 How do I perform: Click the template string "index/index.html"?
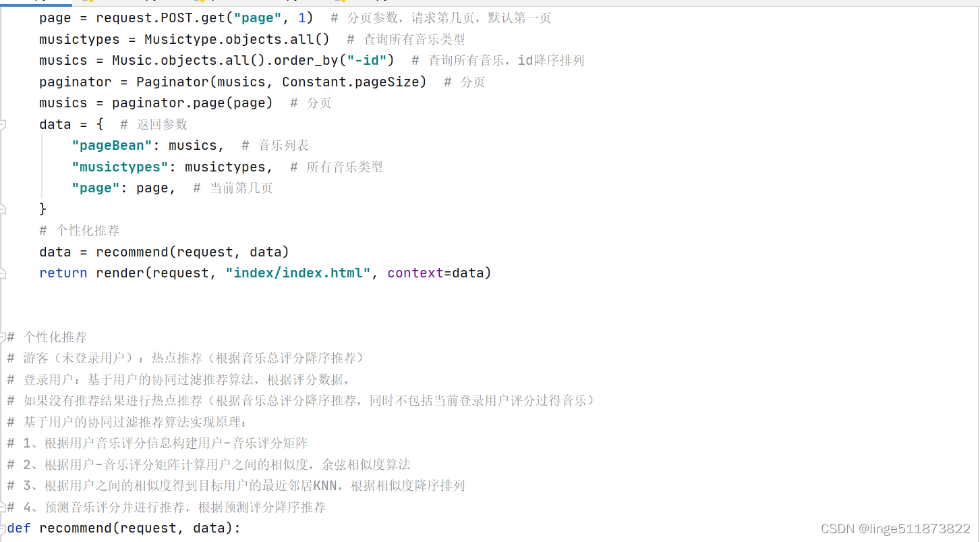[x=298, y=273]
